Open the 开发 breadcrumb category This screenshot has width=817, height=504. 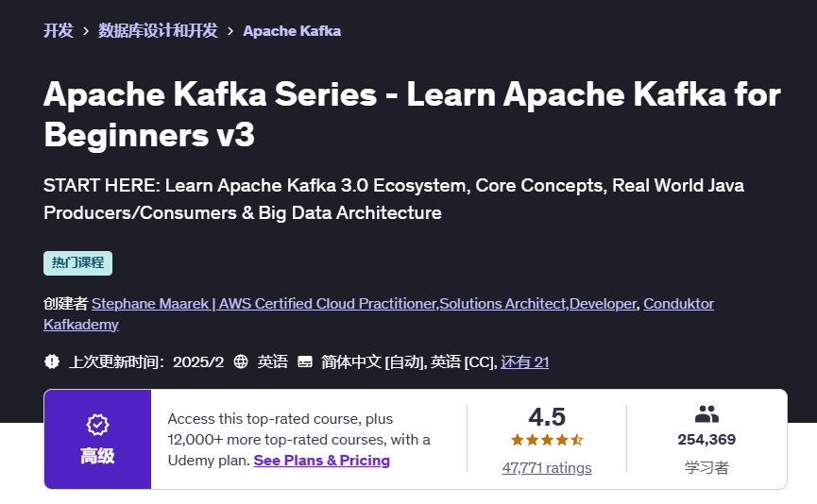(x=58, y=30)
